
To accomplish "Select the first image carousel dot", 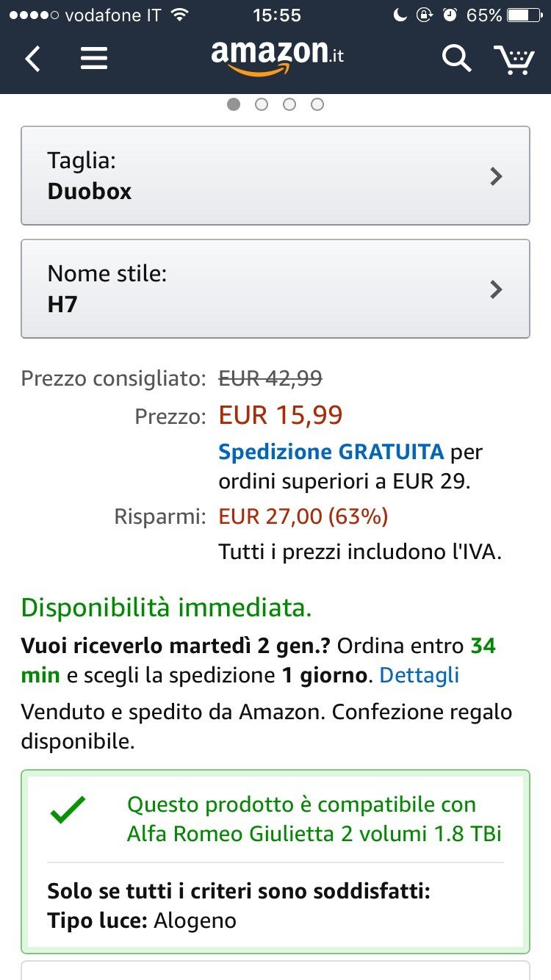I will [234, 104].
